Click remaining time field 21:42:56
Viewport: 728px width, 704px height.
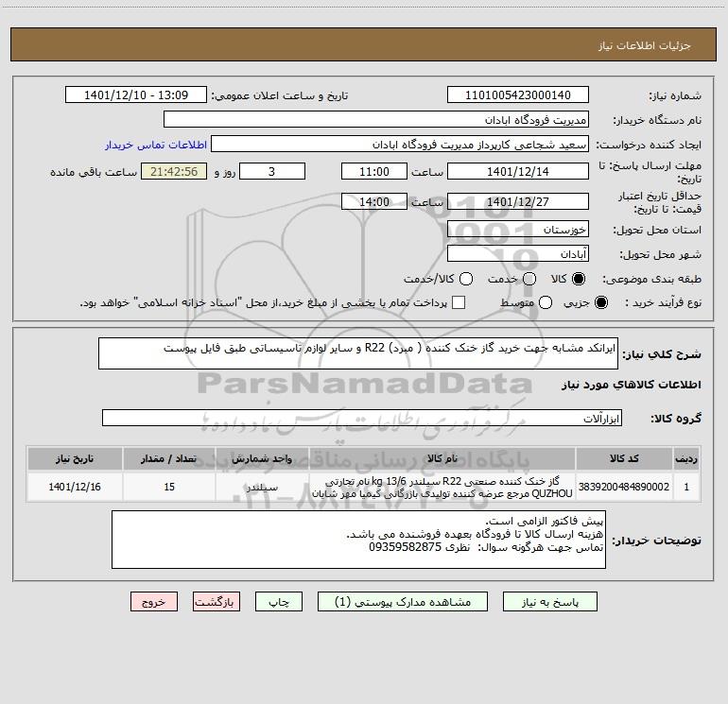[174, 172]
